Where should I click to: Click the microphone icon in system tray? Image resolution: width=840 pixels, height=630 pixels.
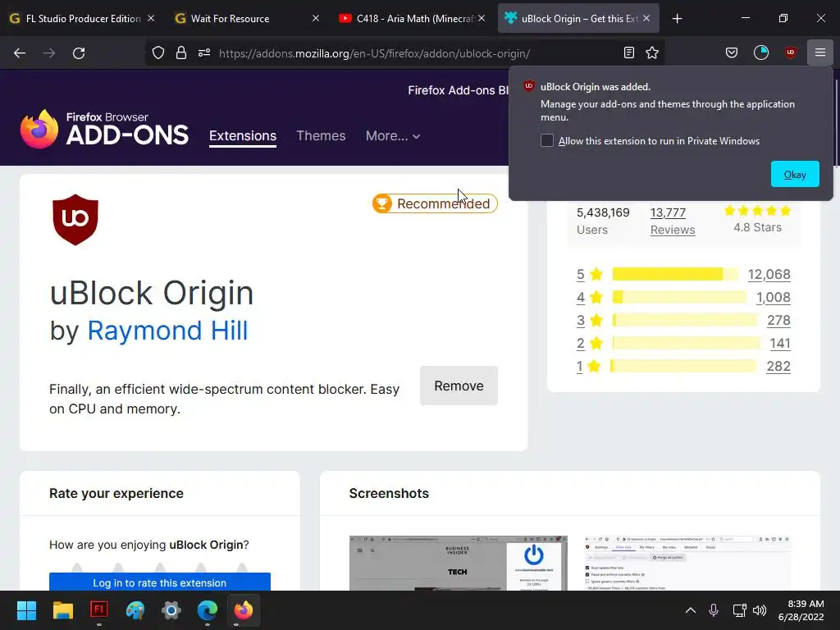pyautogui.click(x=714, y=610)
